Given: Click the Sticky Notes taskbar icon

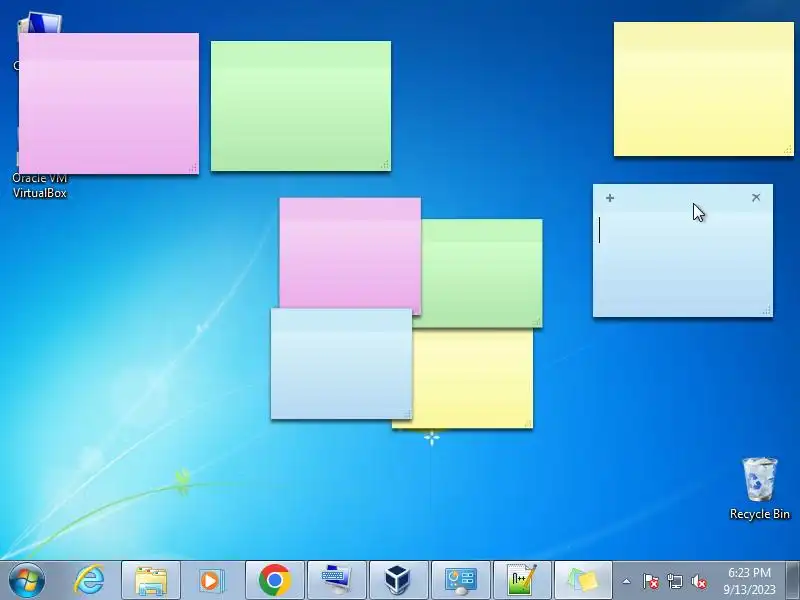Looking at the screenshot, I should [x=583, y=581].
